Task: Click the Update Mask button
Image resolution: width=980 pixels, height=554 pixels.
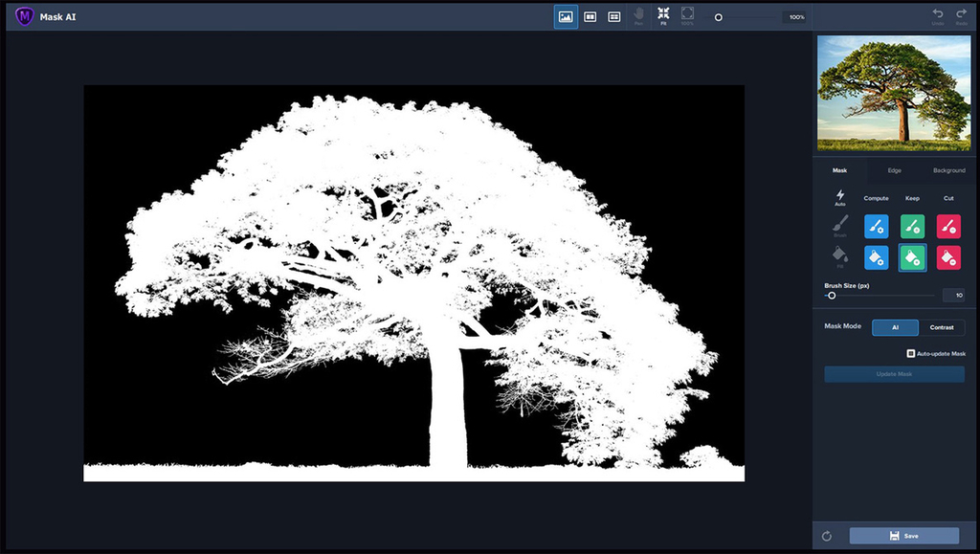Action: (x=894, y=374)
